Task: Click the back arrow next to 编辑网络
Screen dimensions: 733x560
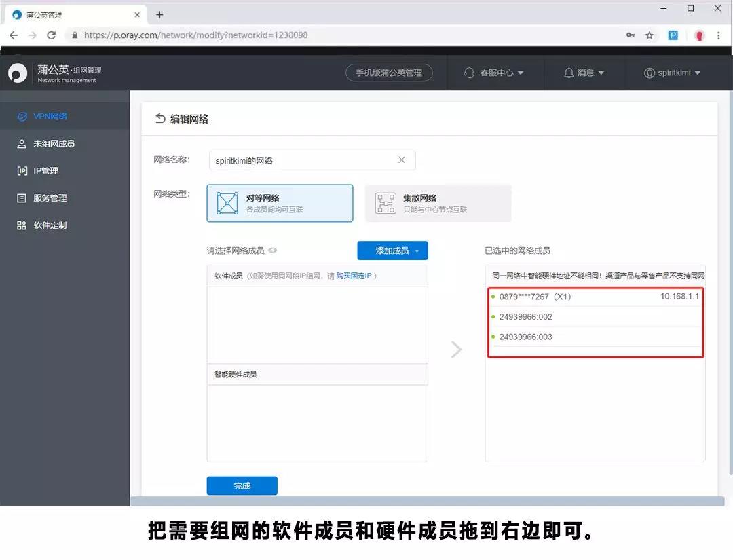Action: point(160,118)
